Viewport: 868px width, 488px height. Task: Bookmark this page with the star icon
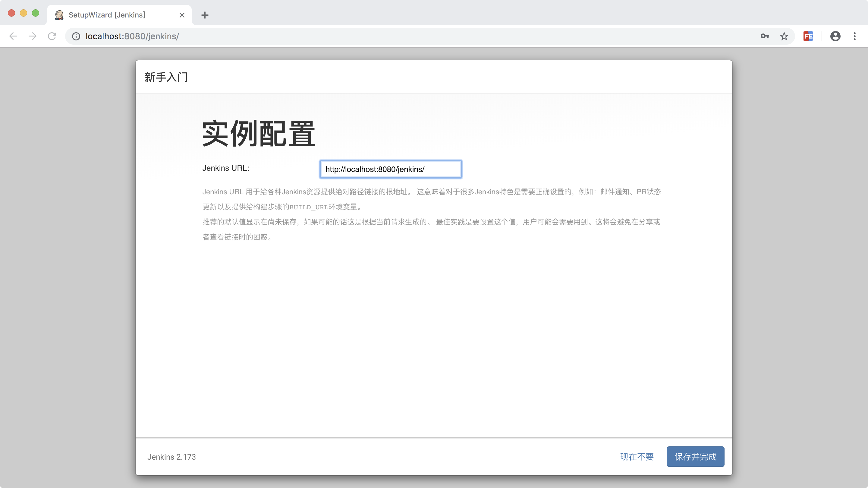tap(784, 36)
